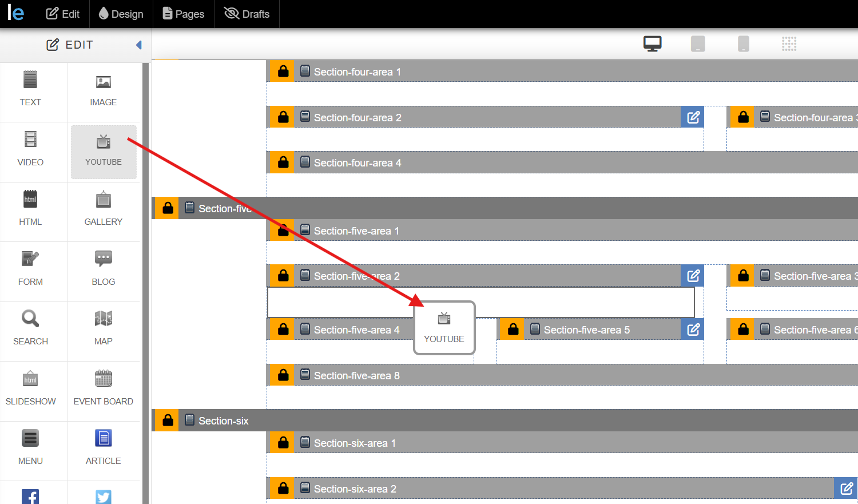Toggle the grid overlay view
Viewport: 858px width, 504px height.
[789, 44]
